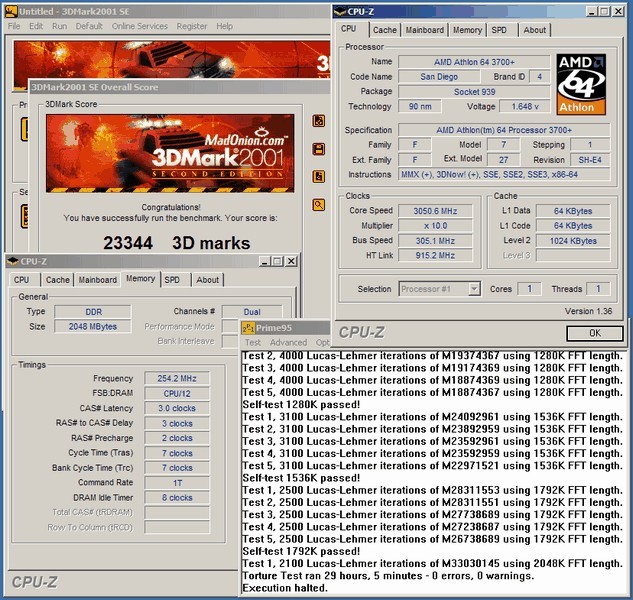Click the San Diego code name value
Image resolution: width=633 pixels, height=600 pixels.
coord(439,77)
